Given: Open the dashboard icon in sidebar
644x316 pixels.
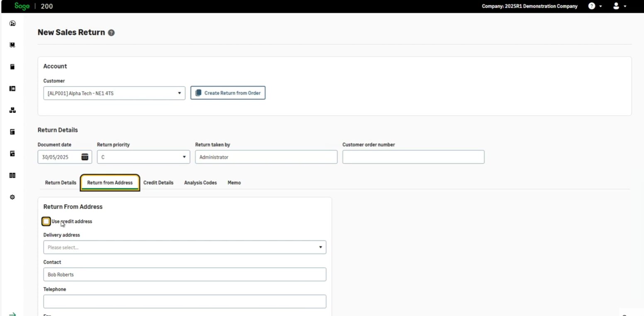Looking at the screenshot, I should click(12, 24).
